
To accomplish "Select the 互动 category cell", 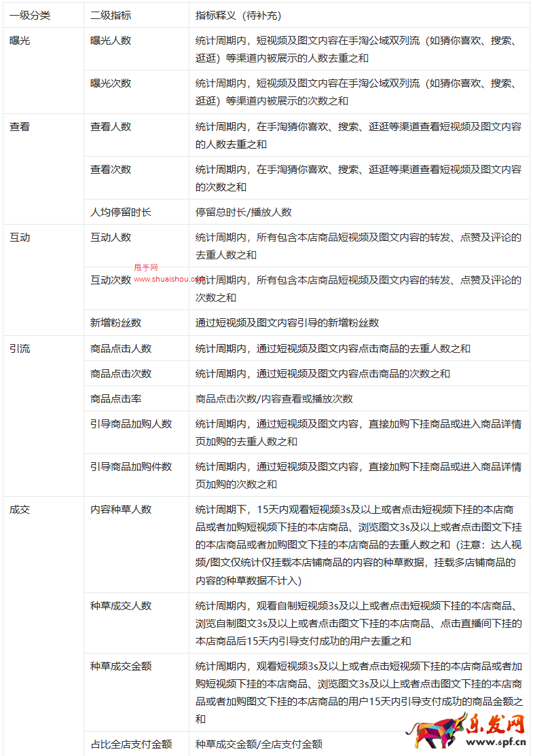I will (x=43, y=280).
